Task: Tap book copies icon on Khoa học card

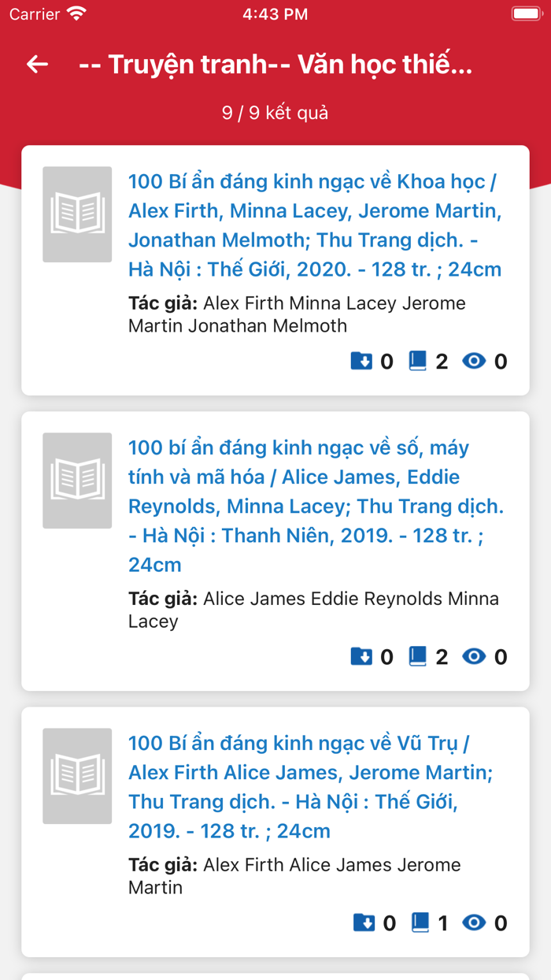Action: click(418, 362)
